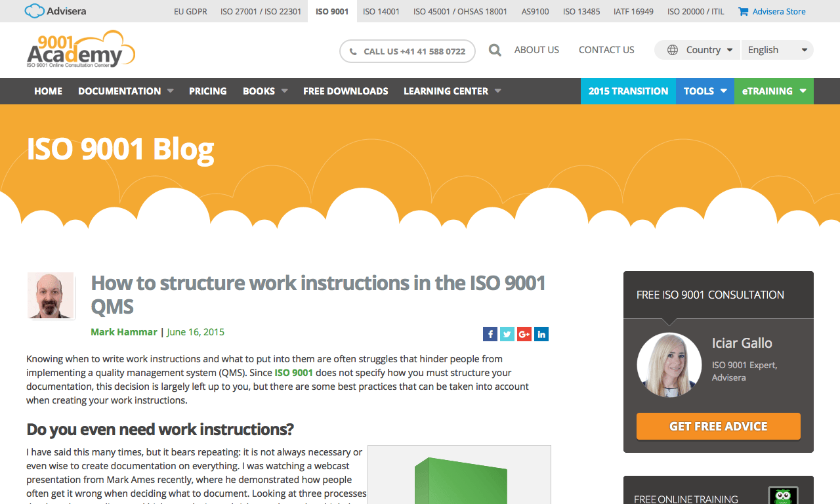Click the Free ISO 9001 Consultation header
This screenshot has width=840, height=504.
pos(710,295)
